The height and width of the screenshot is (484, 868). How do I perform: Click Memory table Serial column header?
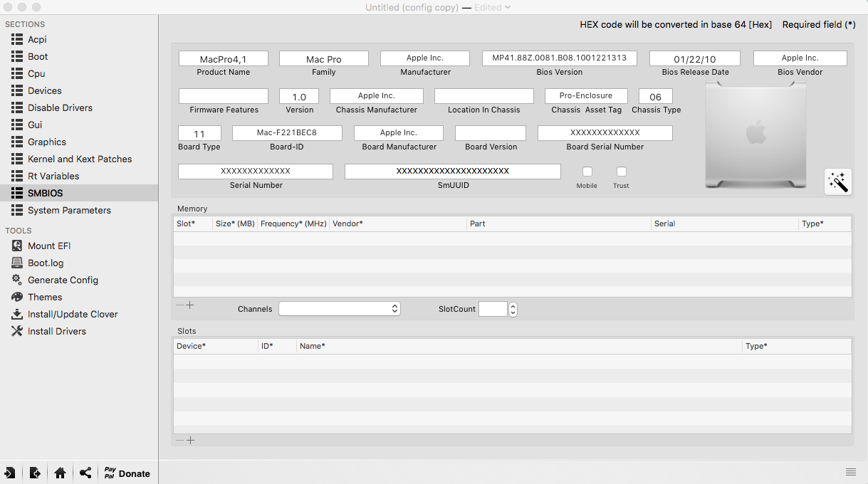[725, 223]
